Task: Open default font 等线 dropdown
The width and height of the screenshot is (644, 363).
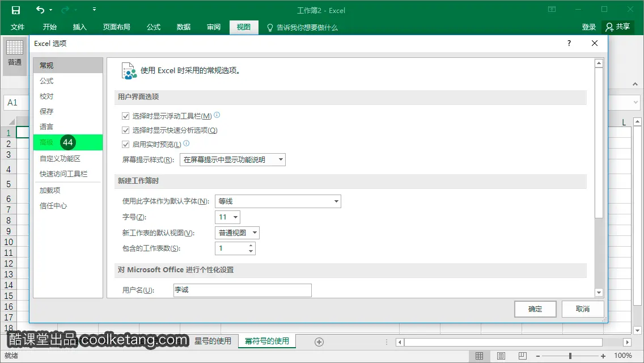Action: [x=278, y=201]
